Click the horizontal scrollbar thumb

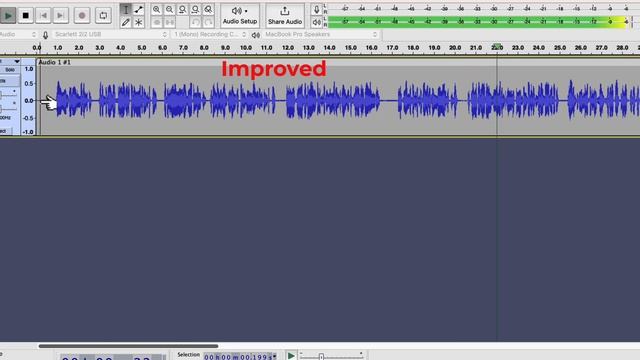128,346
